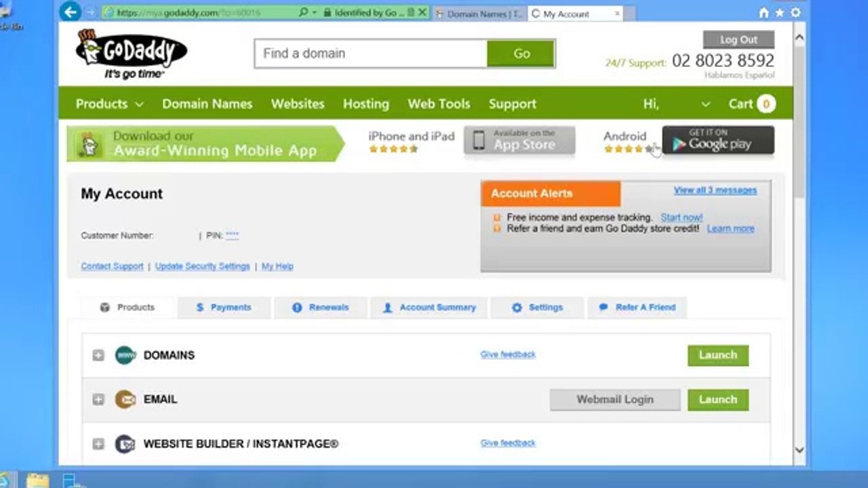Click the Start now! link
868x488 pixels.
(x=682, y=218)
